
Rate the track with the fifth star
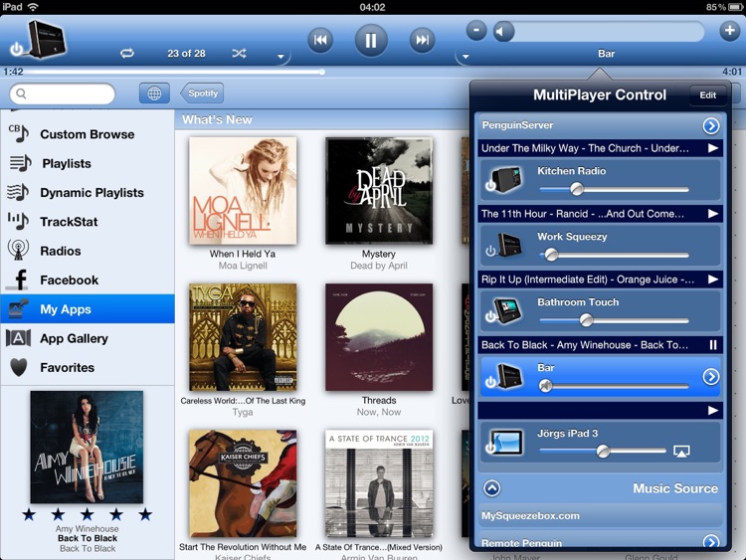[x=145, y=514]
